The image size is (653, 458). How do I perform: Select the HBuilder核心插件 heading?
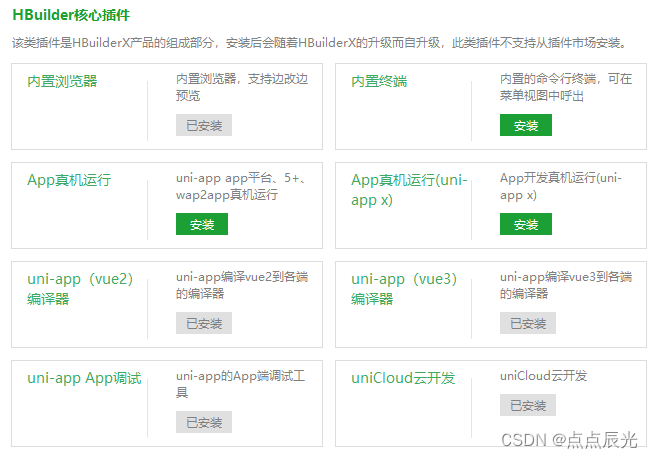pos(71,15)
